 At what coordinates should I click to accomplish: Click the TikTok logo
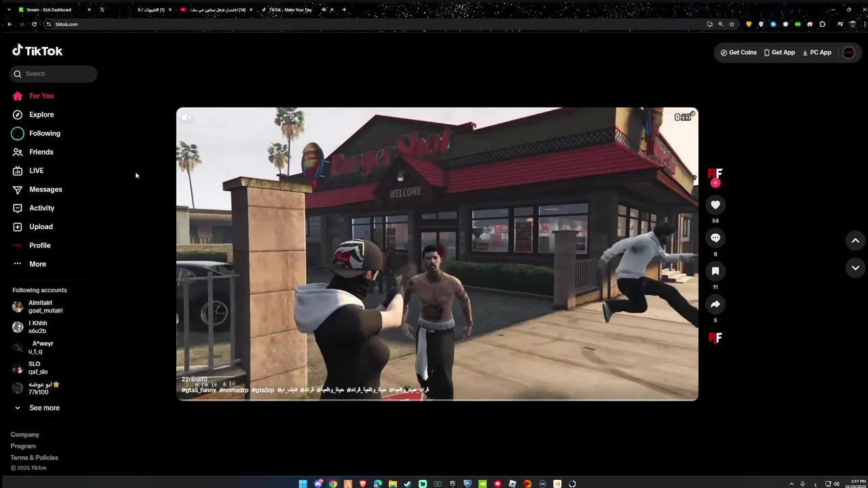pyautogui.click(x=37, y=51)
